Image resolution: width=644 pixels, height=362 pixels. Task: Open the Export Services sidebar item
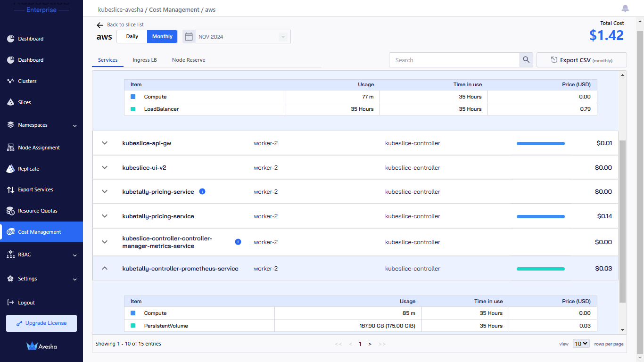coord(35,189)
